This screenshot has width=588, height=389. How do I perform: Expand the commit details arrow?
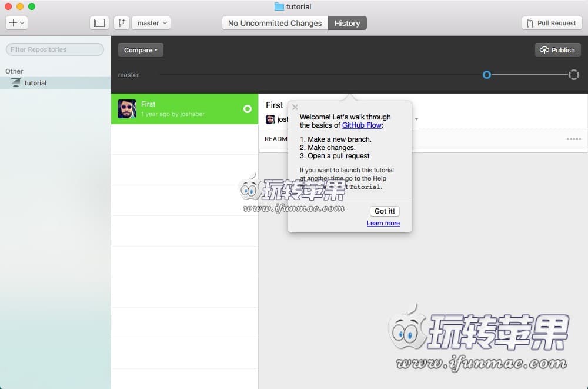416,119
